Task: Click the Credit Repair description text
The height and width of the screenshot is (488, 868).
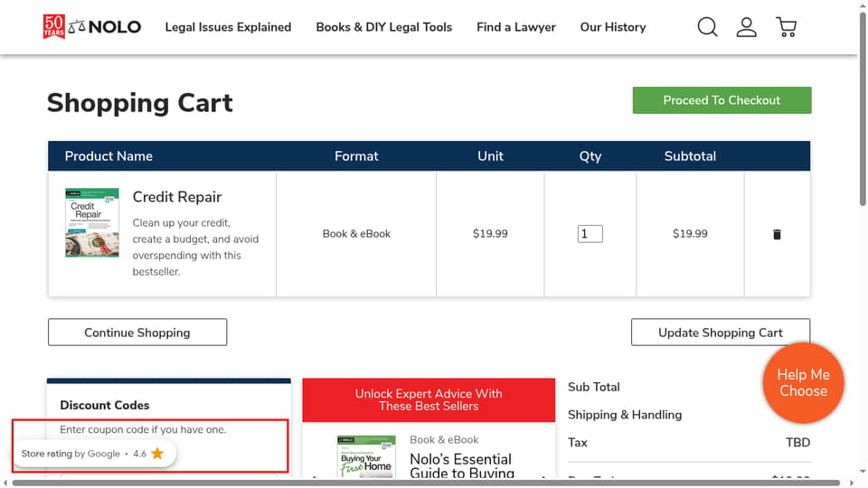Action: [x=195, y=248]
